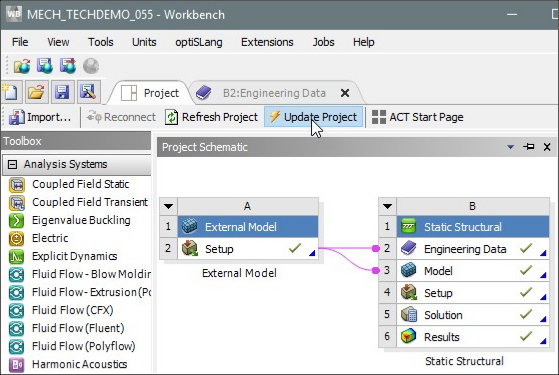Click the floppy disk save icon
Screen dimensions: 559x375
[62, 92]
